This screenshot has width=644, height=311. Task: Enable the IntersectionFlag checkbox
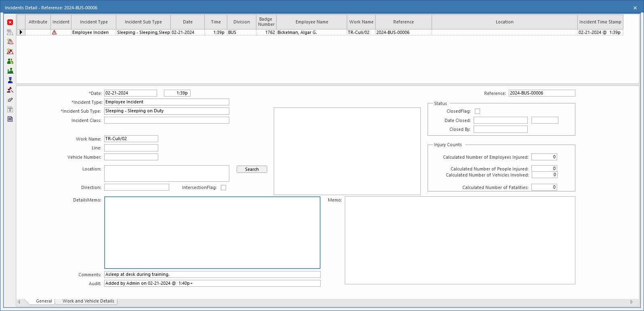pos(223,188)
